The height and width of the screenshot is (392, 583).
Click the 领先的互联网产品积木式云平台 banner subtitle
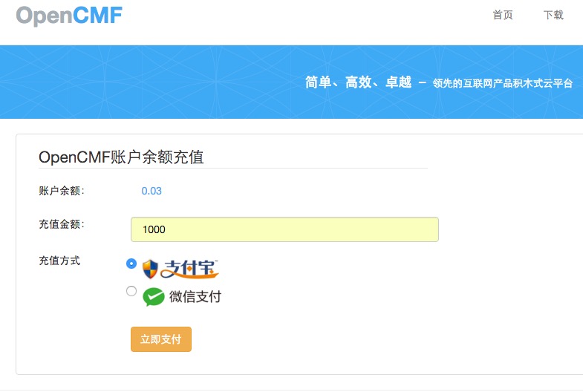pyautogui.click(x=502, y=83)
